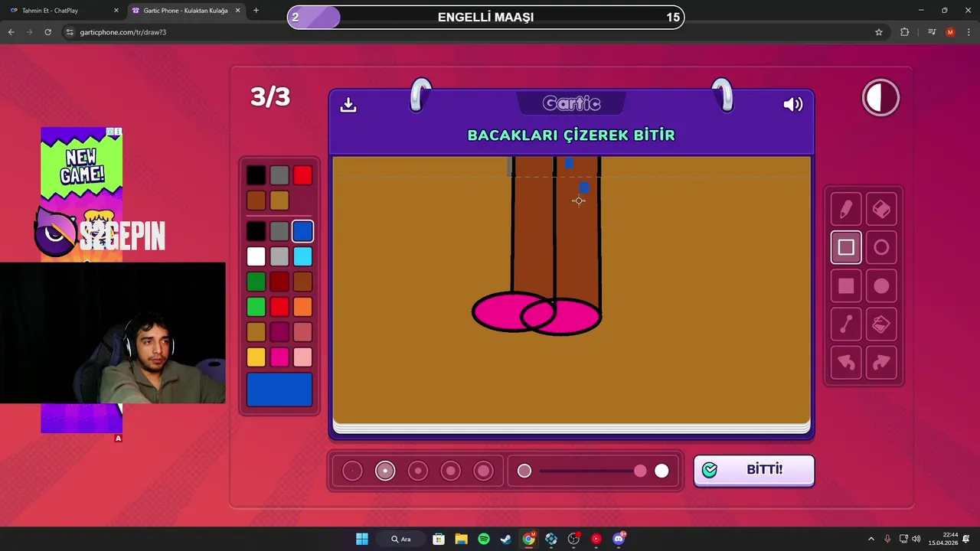Pick the dark green color swatch
The height and width of the screenshot is (551, 980).
click(256, 282)
